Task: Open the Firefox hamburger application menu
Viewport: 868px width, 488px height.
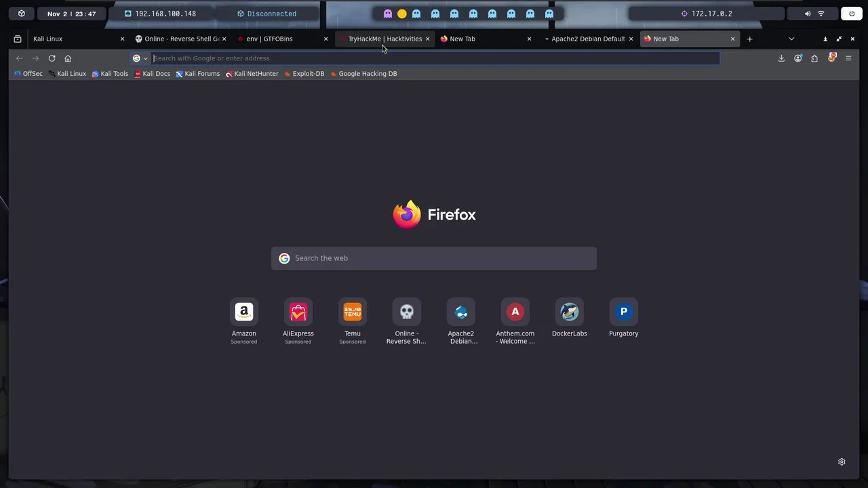Action: (848, 58)
